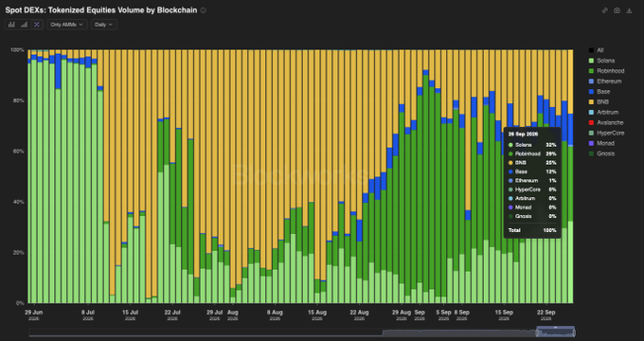Click the BNB 25% tooltip row
This screenshot has height=341, width=644.
532,163
